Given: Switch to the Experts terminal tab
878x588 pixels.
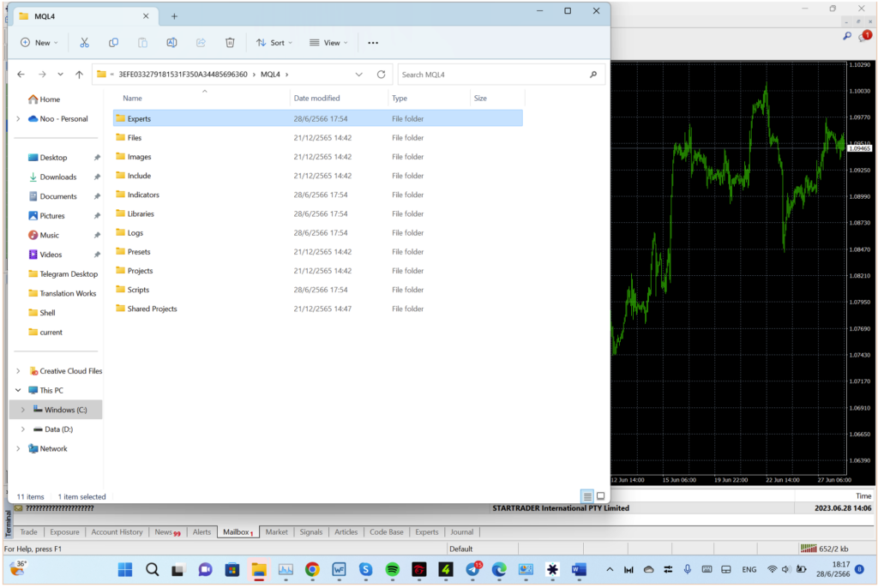Looking at the screenshot, I should pos(427,532).
